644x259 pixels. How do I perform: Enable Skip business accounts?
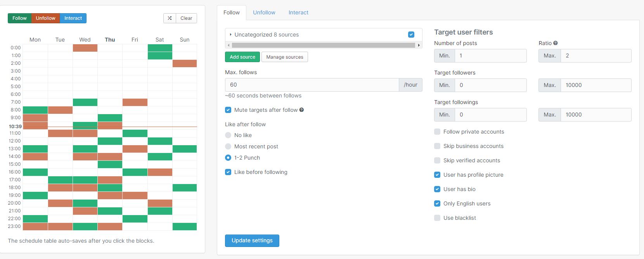[x=437, y=146]
